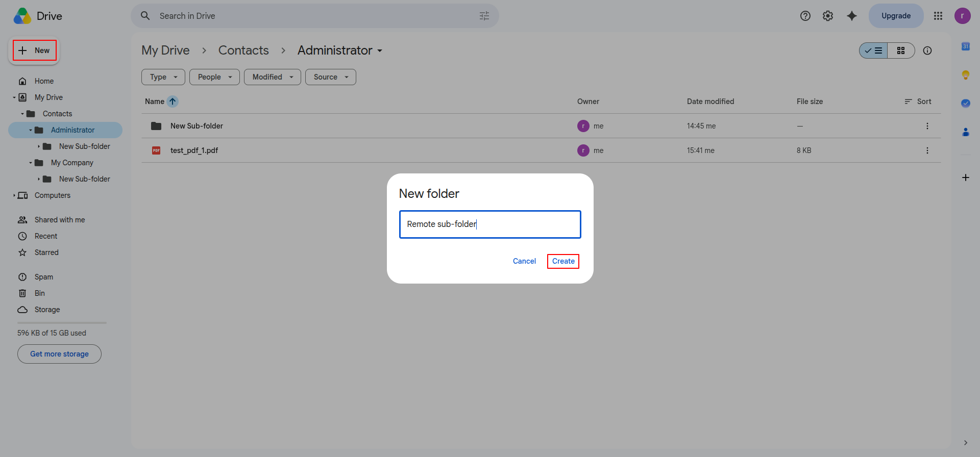Viewport: 980px width, 457px height.
Task: Click the folder name input field
Action: tap(490, 224)
